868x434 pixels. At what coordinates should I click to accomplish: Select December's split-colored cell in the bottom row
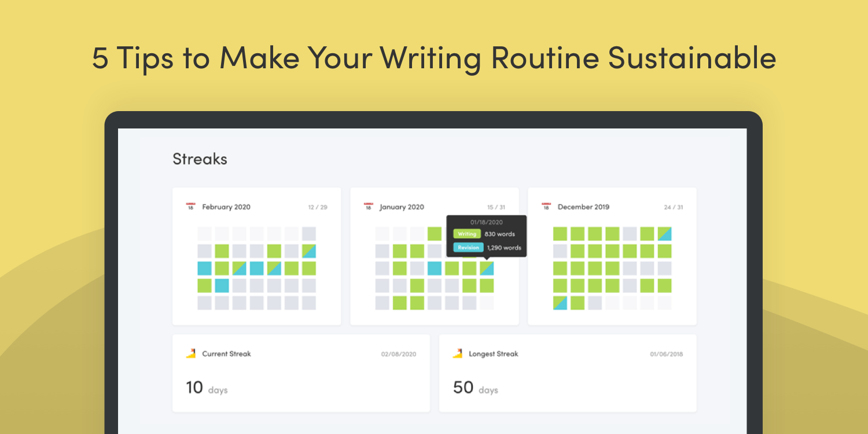point(560,303)
